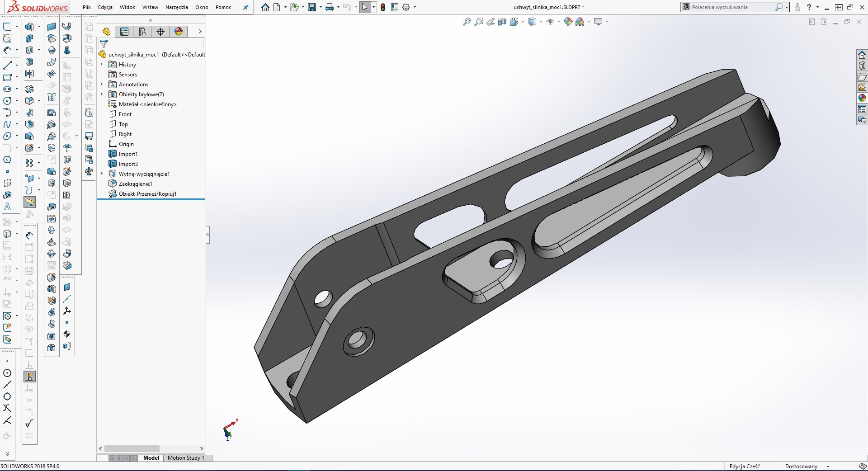This screenshot has height=471, width=868.
Task: Open the Wstaw menu
Action: (150, 7)
